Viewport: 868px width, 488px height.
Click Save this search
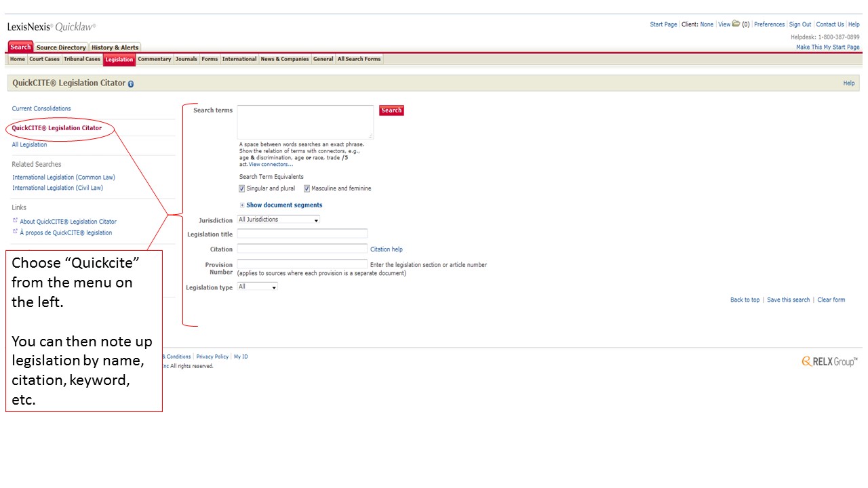coord(788,300)
